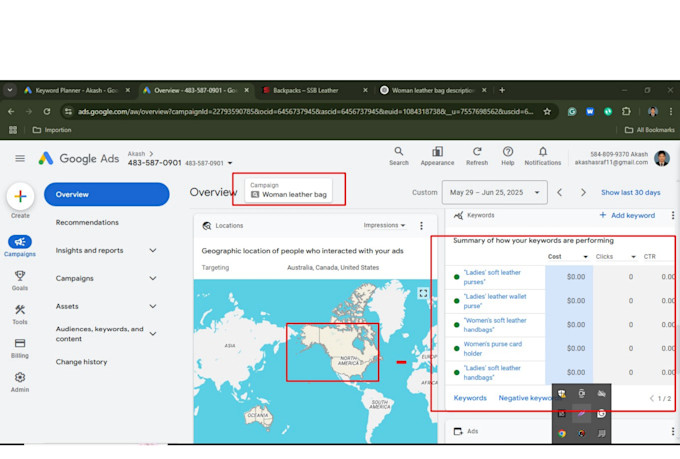Click Show last 30 days

click(631, 192)
